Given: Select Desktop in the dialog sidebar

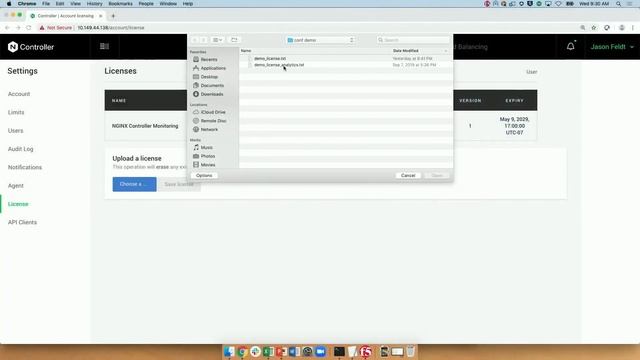Looking at the screenshot, I should (209, 77).
